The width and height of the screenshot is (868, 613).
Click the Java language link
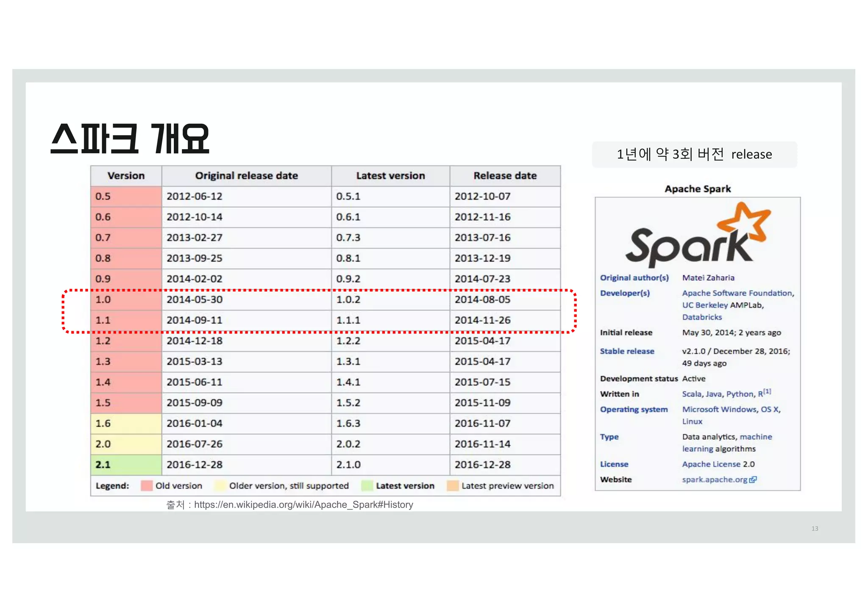(714, 394)
